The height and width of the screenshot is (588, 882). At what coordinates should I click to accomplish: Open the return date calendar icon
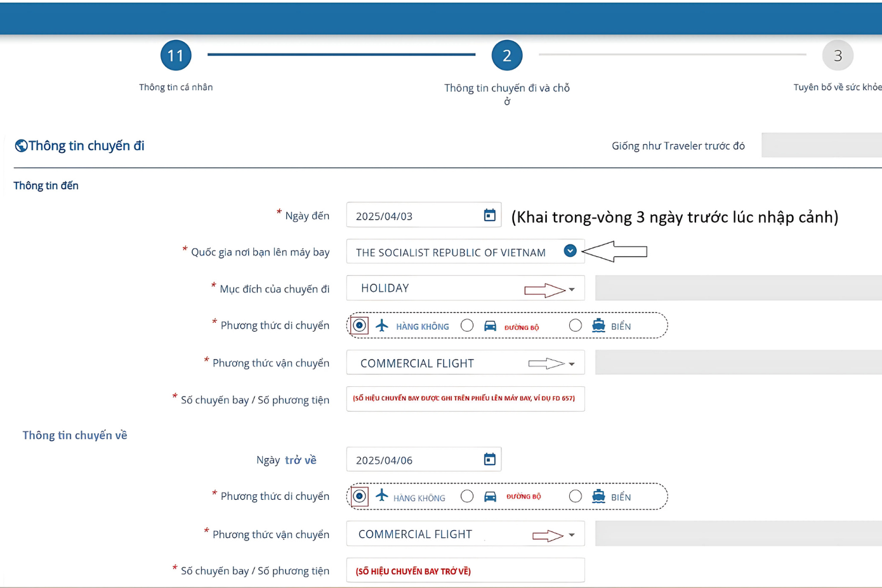pos(489,459)
